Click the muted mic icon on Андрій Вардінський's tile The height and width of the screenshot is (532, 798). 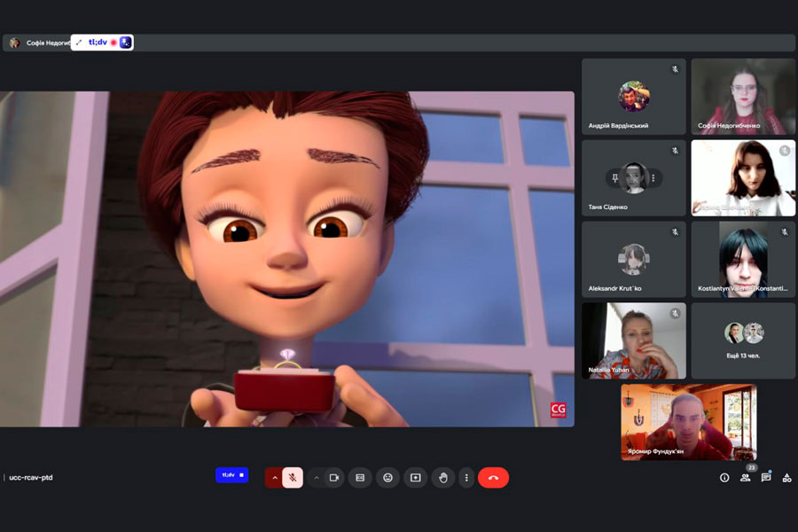coord(675,69)
